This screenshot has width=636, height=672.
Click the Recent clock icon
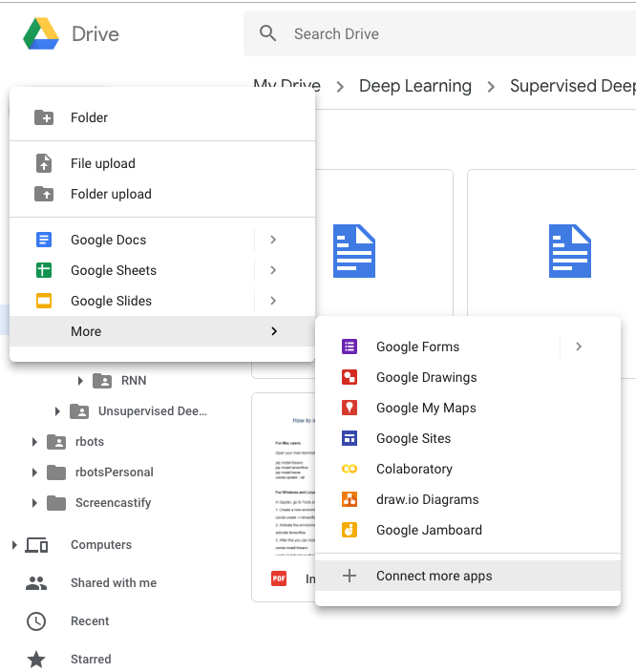[x=36, y=621]
